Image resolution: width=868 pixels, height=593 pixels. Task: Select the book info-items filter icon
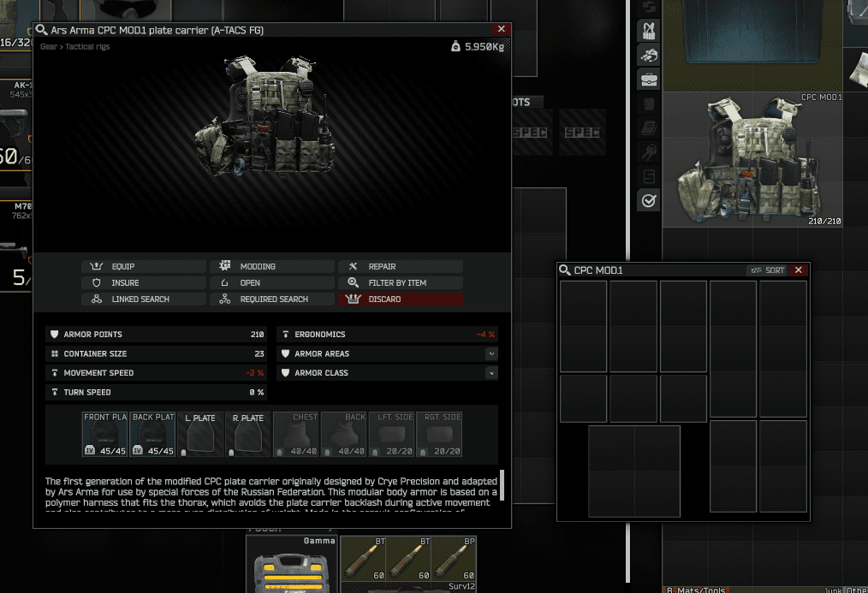(x=649, y=127)
